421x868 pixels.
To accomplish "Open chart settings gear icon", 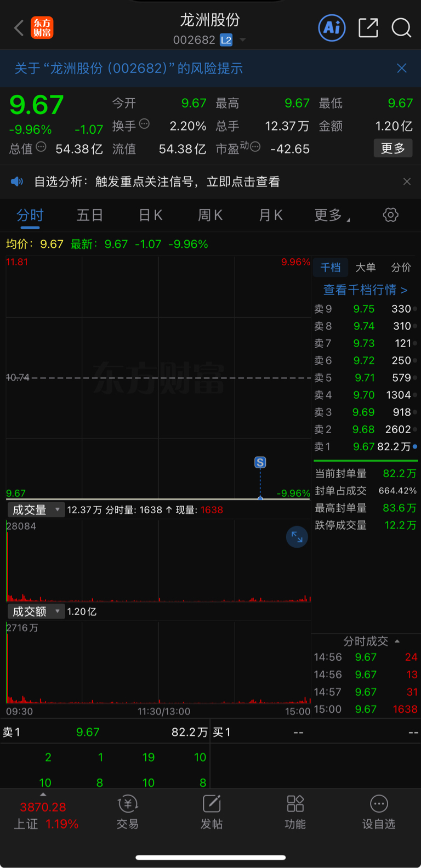I will 390,215.
